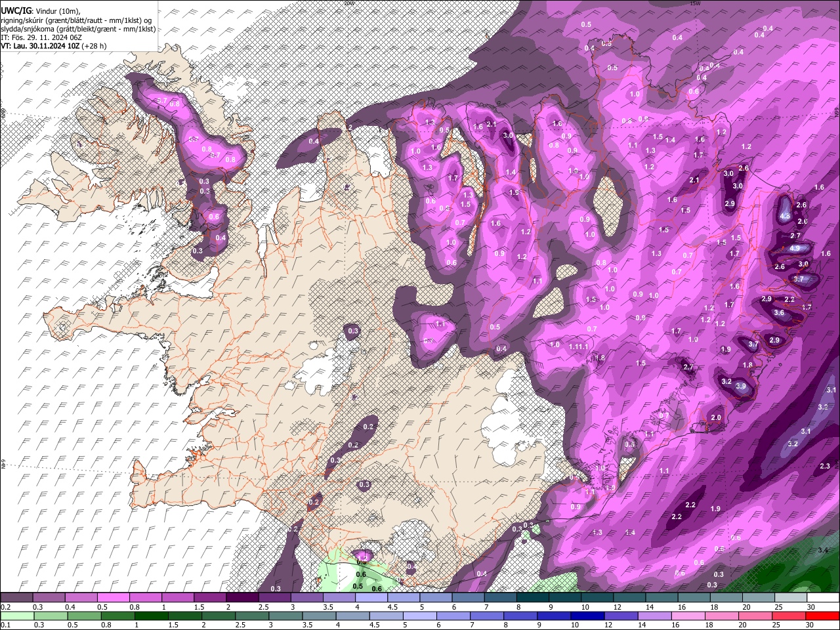This screenshot has width=840, height=630.
Task: Click the "12" label on the snow scale
Action: 617,607
